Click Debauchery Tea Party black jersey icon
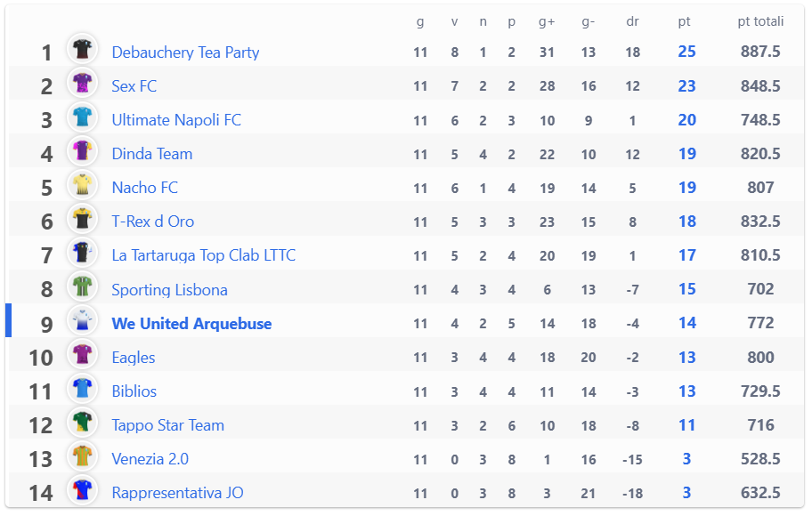 tap(82, 49)
